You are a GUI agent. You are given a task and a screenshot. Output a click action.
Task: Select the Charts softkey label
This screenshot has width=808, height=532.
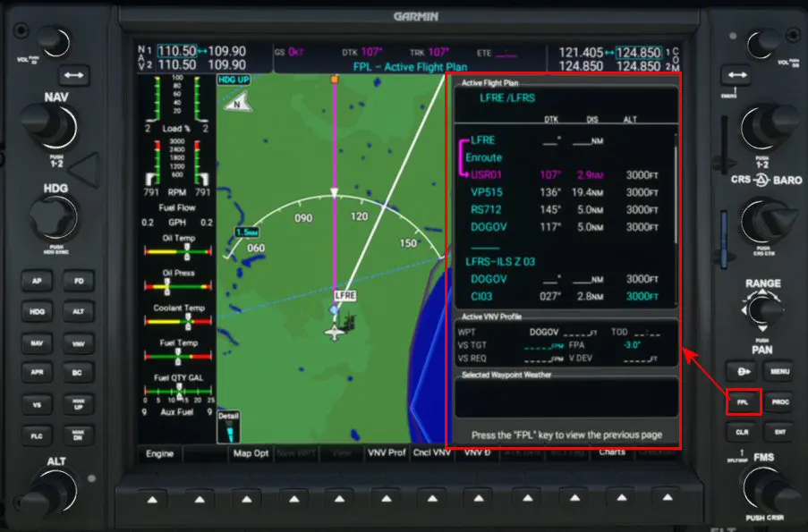click(612, 452)
